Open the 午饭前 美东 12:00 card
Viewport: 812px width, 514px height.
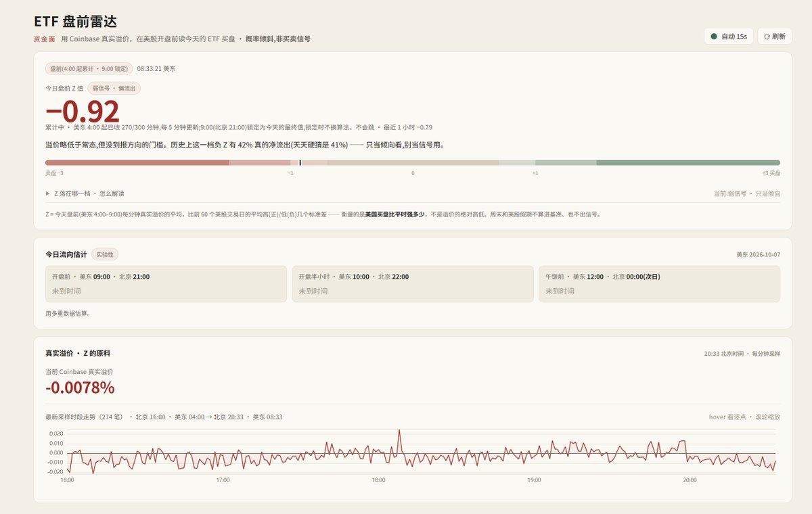[660, 284]
